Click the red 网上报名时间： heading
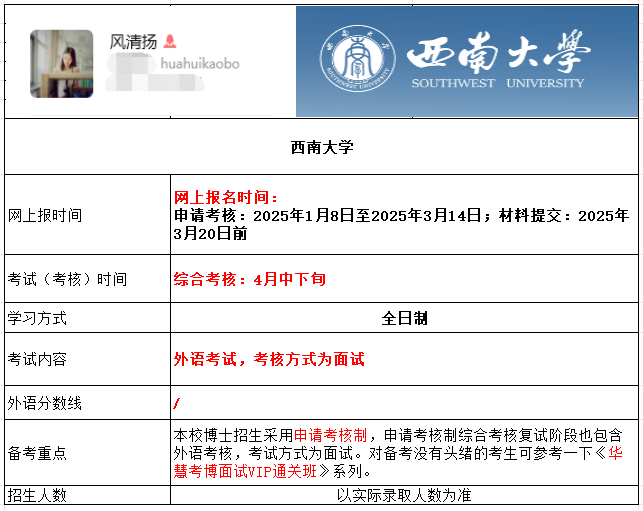 point(226,197)
